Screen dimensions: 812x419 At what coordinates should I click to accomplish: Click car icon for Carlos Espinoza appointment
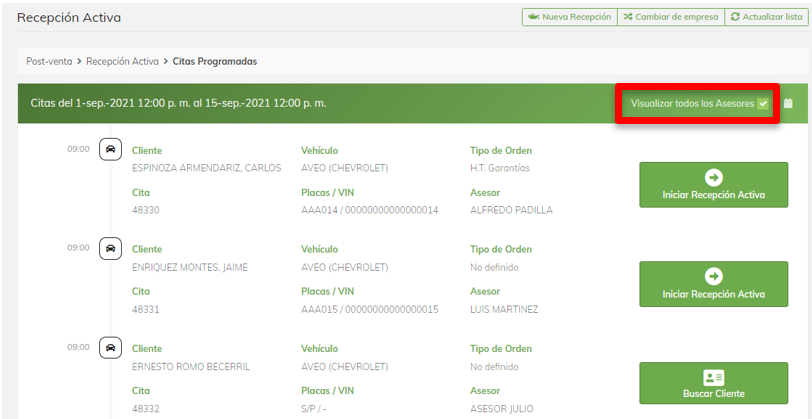pos(111,150)
